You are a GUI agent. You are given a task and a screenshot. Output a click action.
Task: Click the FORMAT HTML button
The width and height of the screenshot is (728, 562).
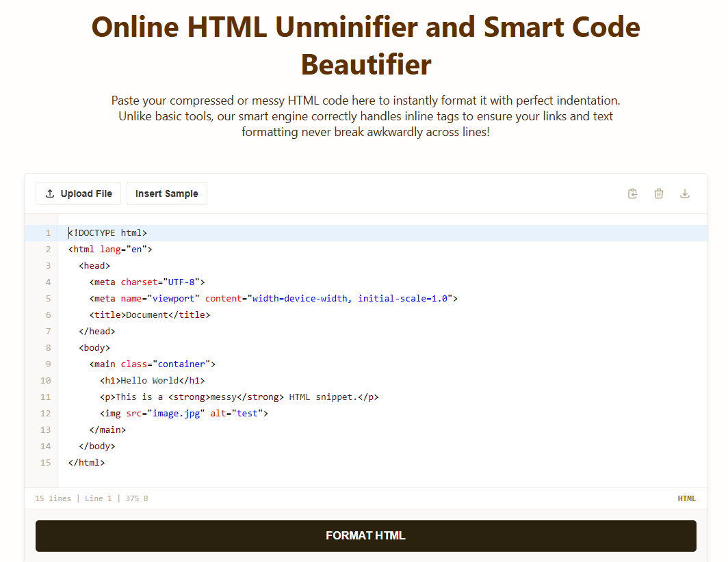365,535
